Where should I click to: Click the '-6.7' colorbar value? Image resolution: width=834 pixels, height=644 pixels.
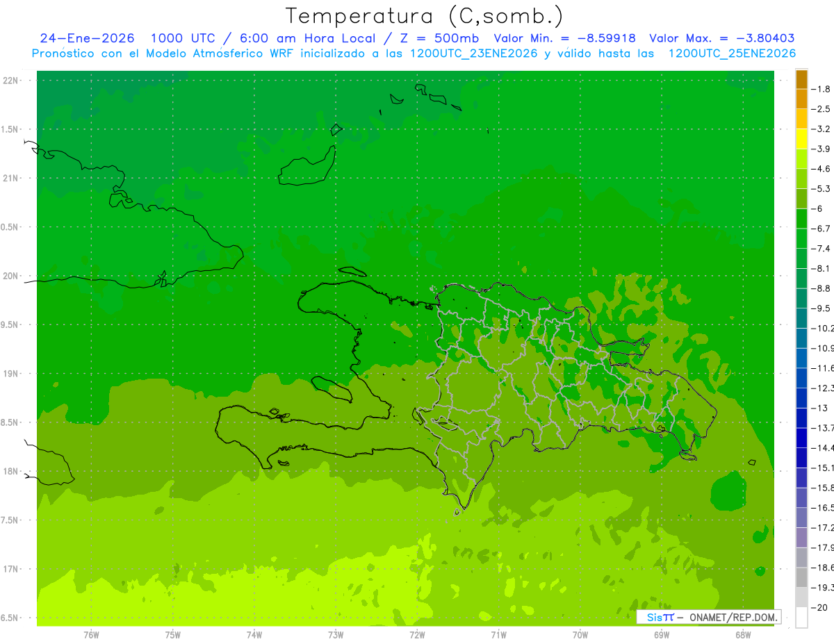point(821,229)
